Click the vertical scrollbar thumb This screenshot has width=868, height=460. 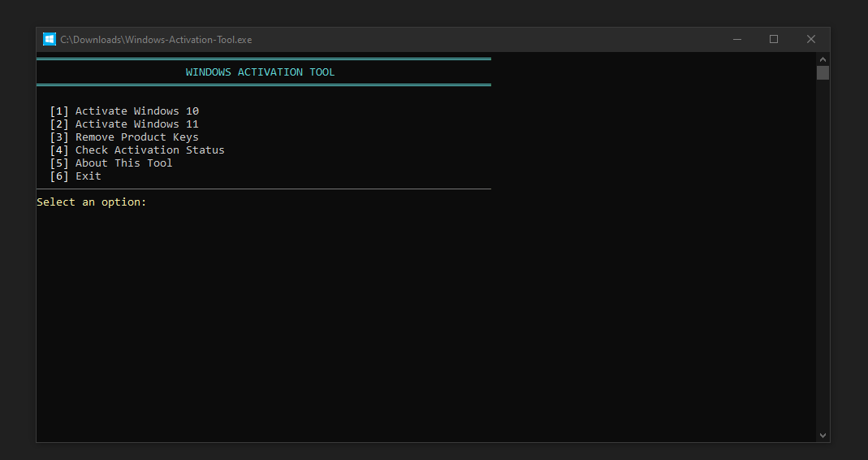(x=823, y=72)
